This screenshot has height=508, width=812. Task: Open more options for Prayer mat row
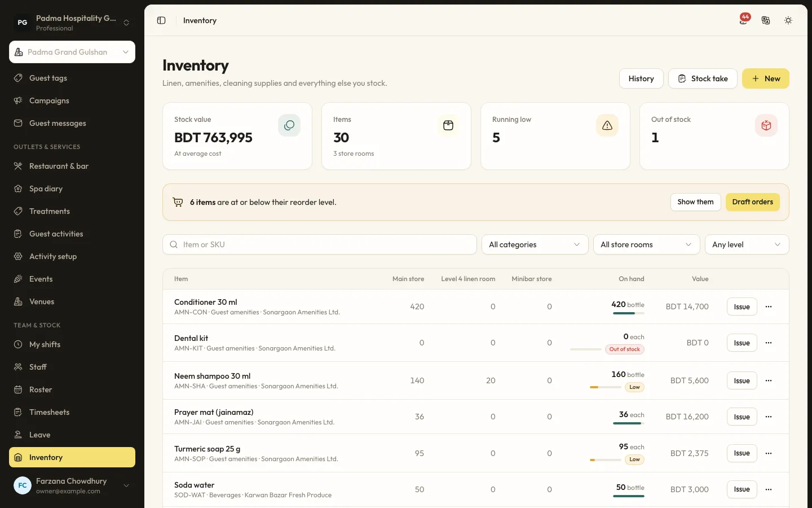pyautogui.click(x=769, y=417)
